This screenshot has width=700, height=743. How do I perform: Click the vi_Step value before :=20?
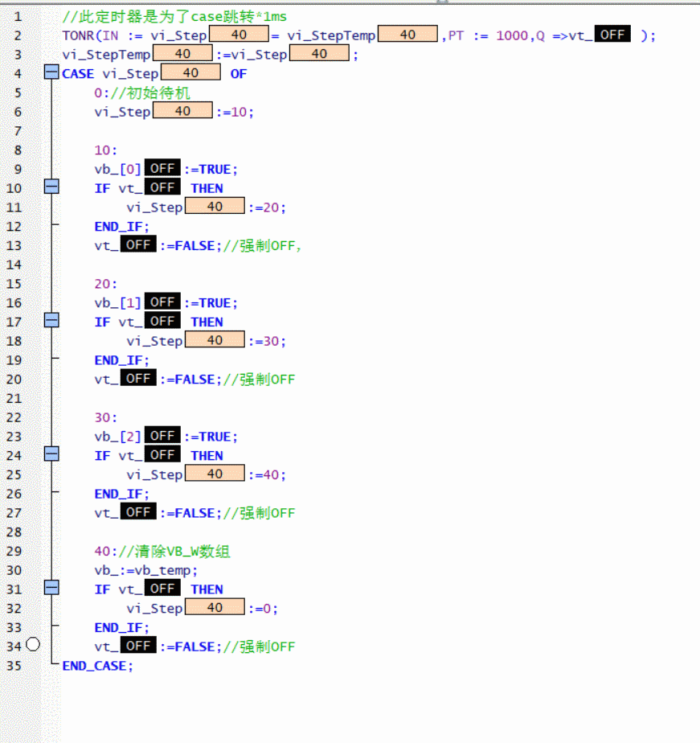[x=215, y=207]
